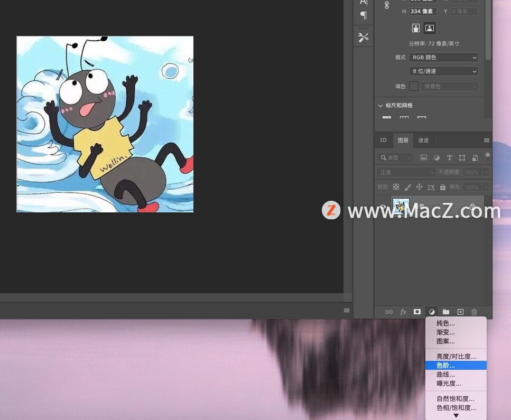The height and width of the screenshot is (420, 511).
Task: Choose 自然饱和度... from the menu
Action: coord(456,399)
